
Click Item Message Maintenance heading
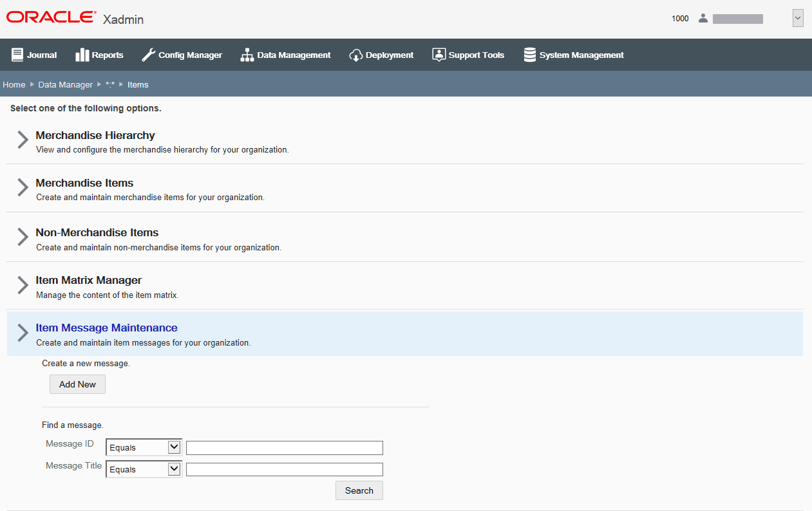(x=107, y=328)
